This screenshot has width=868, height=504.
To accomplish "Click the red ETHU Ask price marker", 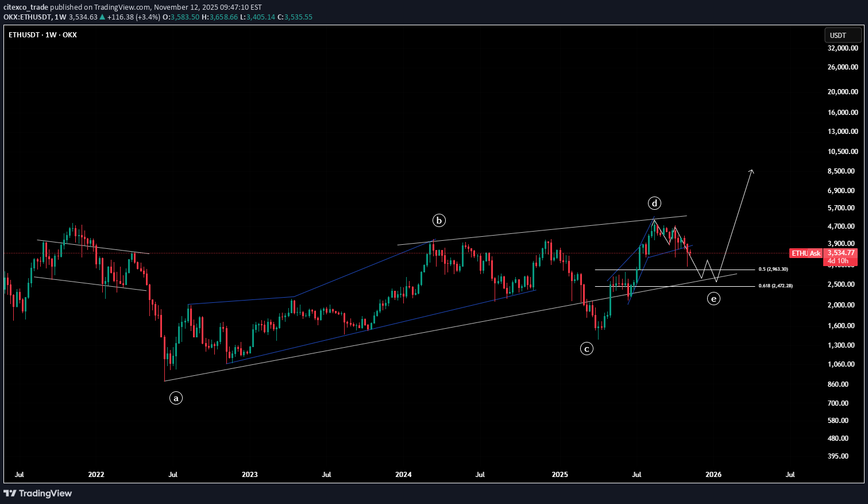I will click(805, 253).
